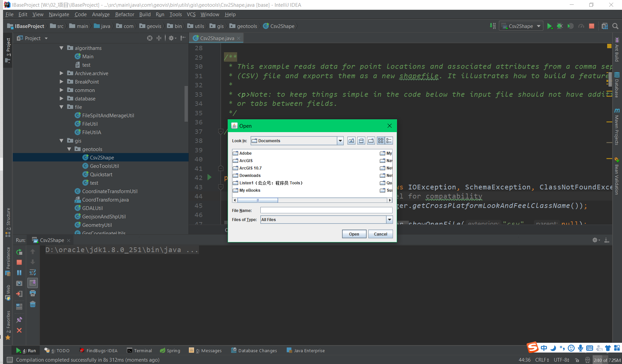Collapse the algorithams folder
The width and height of the screenshot is (622, 364).
(x=61, y=48)
